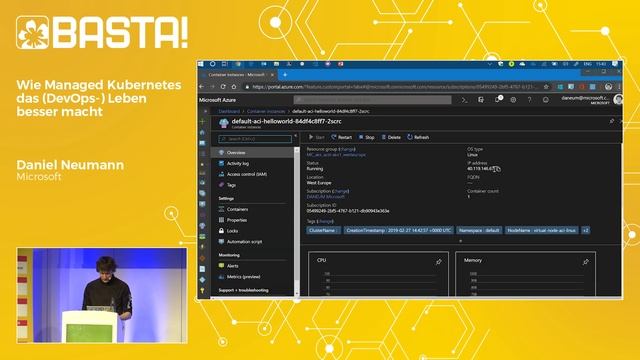Click the CreationTimestamp tag chip
The image size is (640, 360).
[398, 230]
